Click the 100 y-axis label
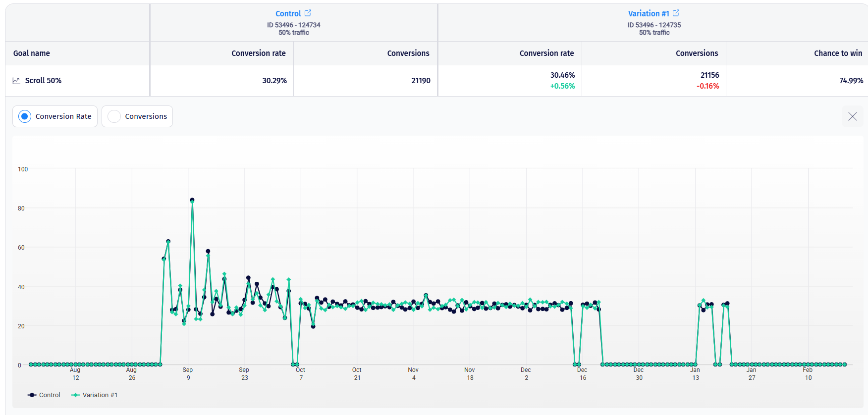 coord(23,169)
